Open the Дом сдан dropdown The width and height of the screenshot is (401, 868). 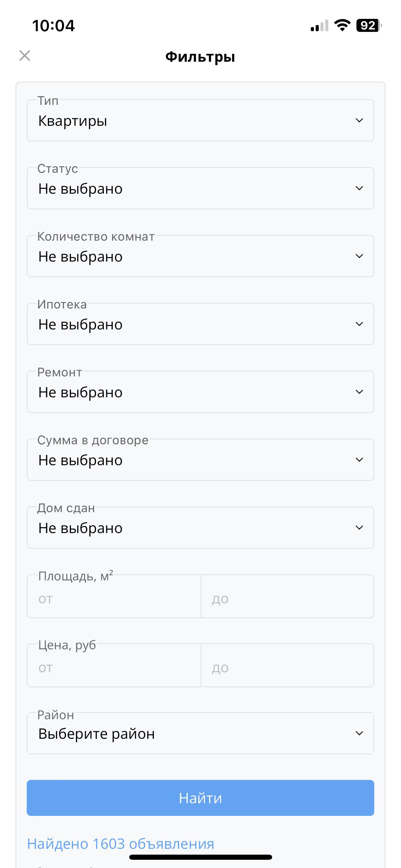(200, 528)
